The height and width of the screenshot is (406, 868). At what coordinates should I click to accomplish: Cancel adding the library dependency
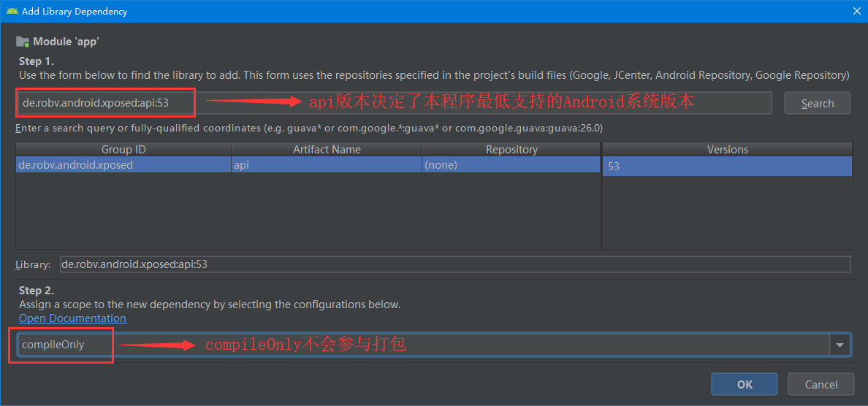[x=821, y=384]
